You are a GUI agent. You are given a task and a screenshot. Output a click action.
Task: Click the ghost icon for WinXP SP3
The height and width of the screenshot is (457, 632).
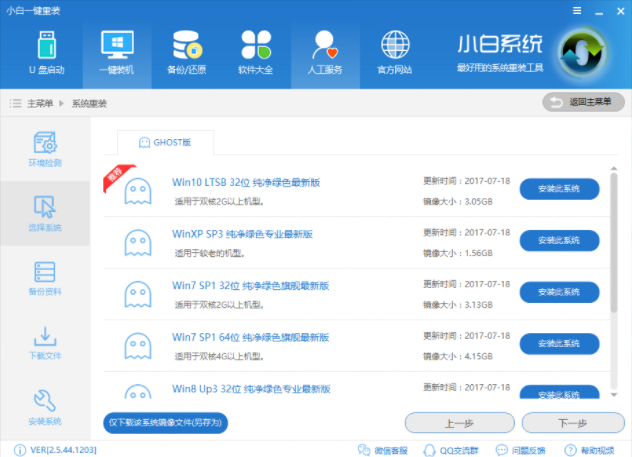coord(138,243)
